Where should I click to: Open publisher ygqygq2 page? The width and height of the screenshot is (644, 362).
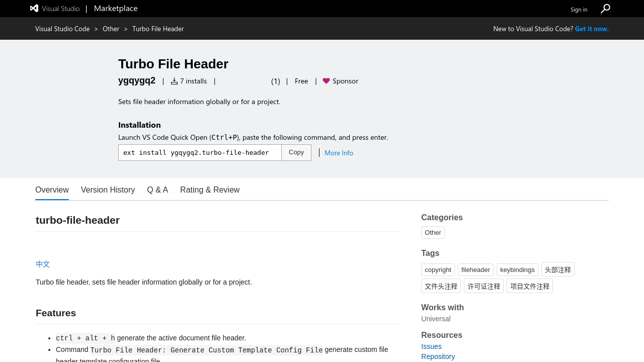click(137, 80)
